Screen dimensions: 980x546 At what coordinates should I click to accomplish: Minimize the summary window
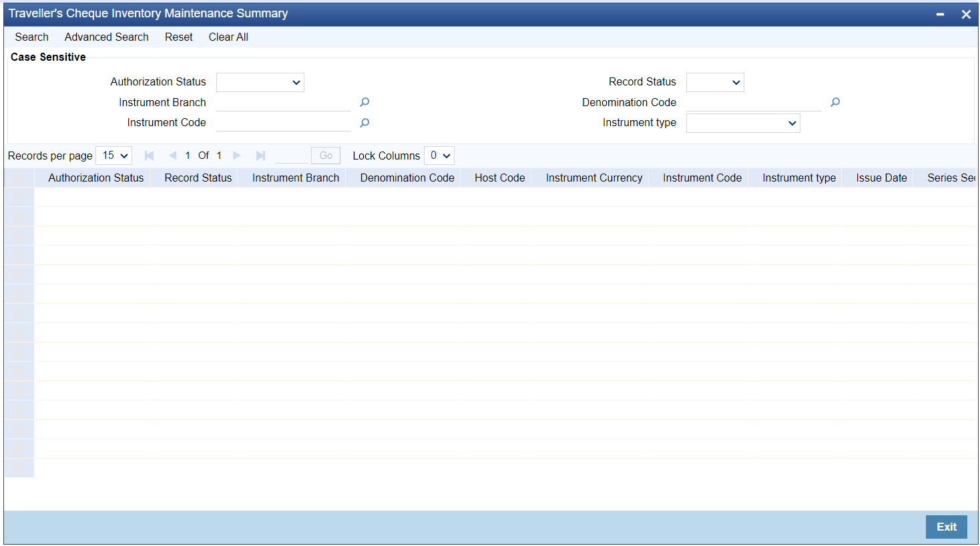point(940,14)
